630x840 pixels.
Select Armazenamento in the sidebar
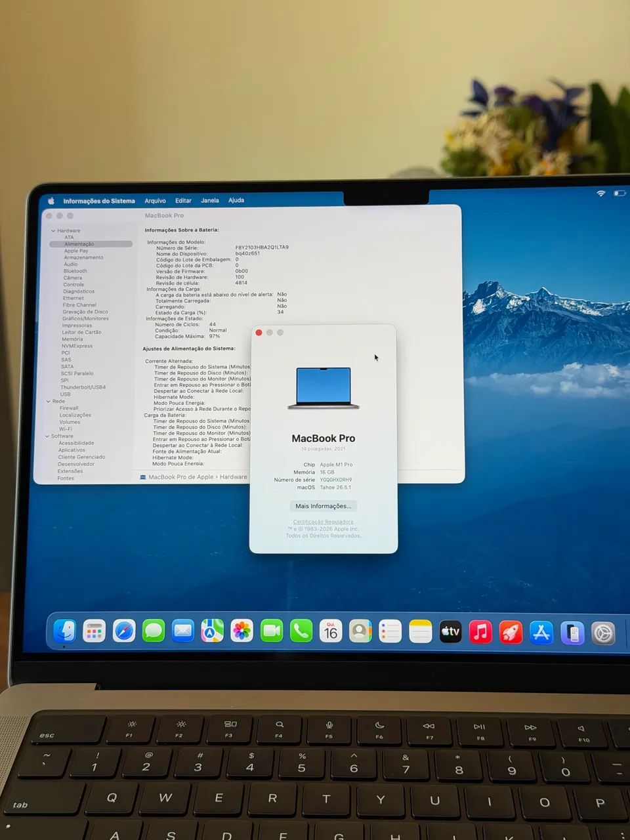(83, 257)
